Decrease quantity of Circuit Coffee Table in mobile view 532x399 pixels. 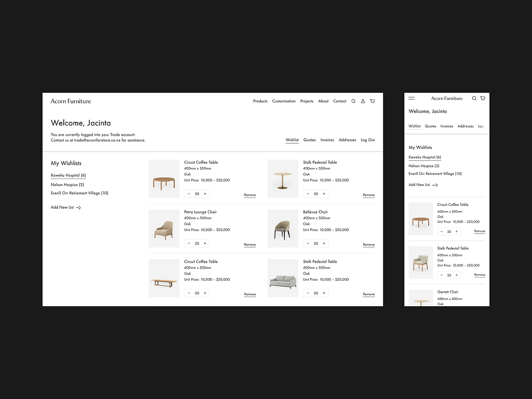(x=442, y=232)
